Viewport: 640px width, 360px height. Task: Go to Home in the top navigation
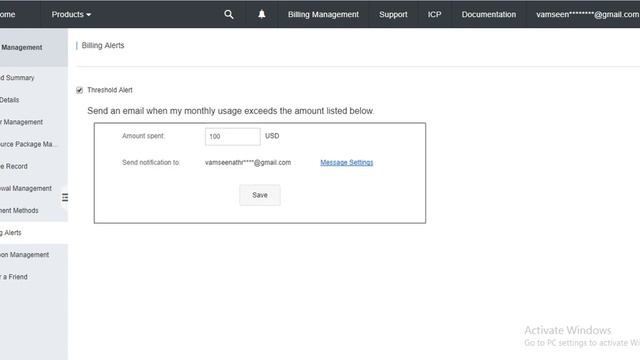pyautogui.click(x=7, y=14)
